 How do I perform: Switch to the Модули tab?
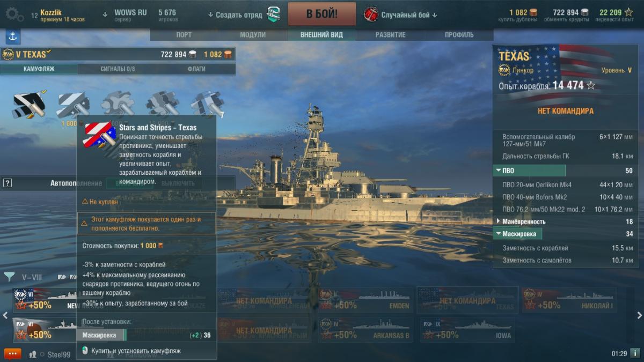point(253,35)
